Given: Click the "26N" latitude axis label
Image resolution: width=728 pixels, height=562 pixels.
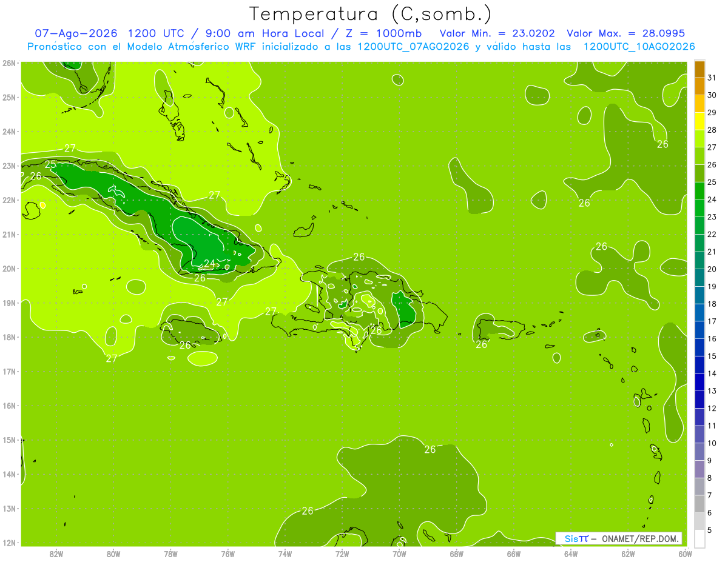Looking at the screenshot, I should [x=9, y=63].
